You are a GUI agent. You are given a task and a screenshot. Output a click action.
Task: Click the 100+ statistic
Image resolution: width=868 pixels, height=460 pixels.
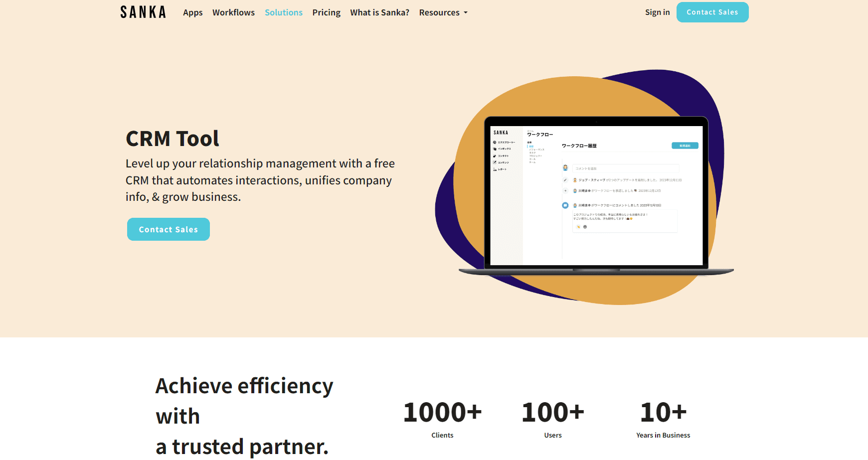click(553, 412)
